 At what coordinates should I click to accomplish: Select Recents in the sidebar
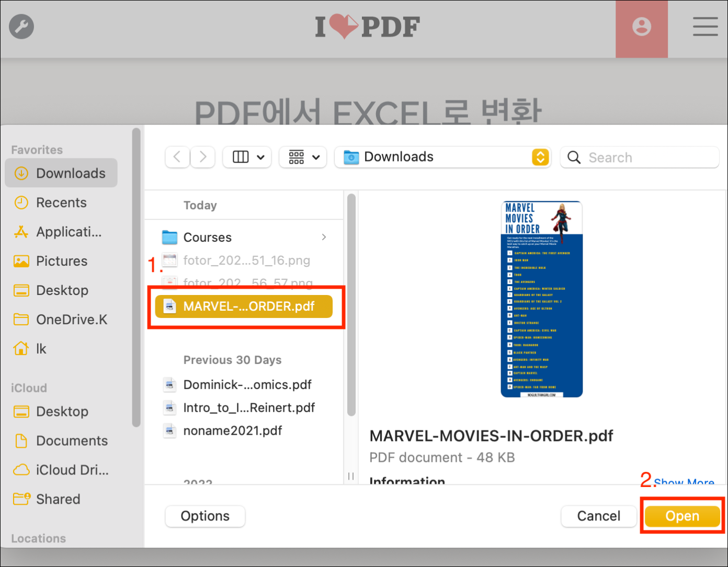61,202
